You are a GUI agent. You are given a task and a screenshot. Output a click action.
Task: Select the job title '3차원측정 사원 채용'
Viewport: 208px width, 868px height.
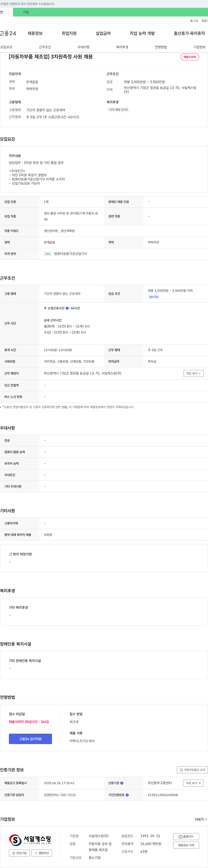point(72,57)
